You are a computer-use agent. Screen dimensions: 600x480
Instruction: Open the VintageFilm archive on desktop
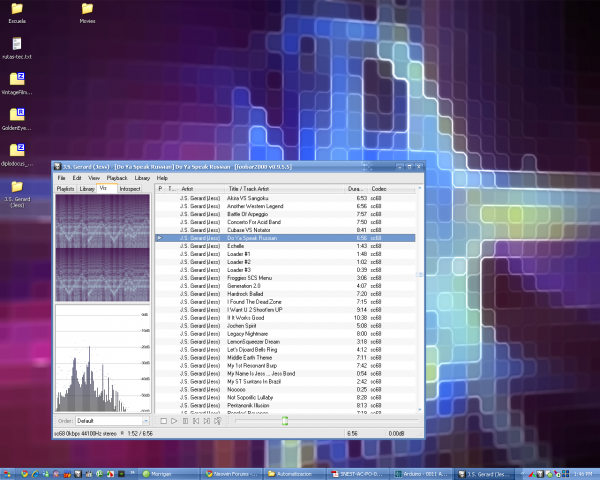17,84
